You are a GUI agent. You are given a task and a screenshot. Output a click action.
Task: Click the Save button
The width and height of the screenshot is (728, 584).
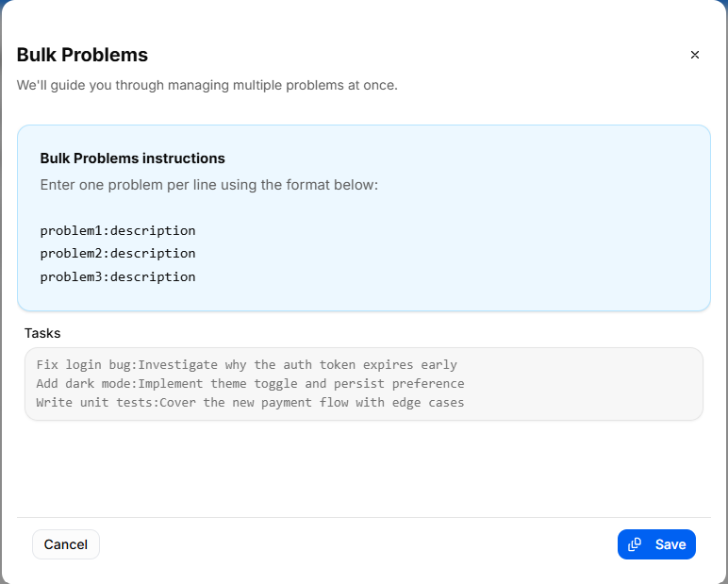coord(656,544)
